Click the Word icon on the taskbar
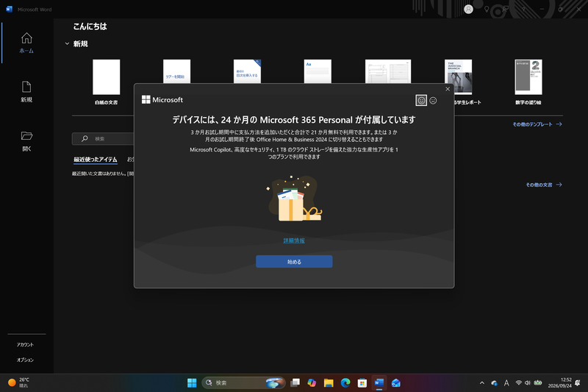 (x=379, y=382)
